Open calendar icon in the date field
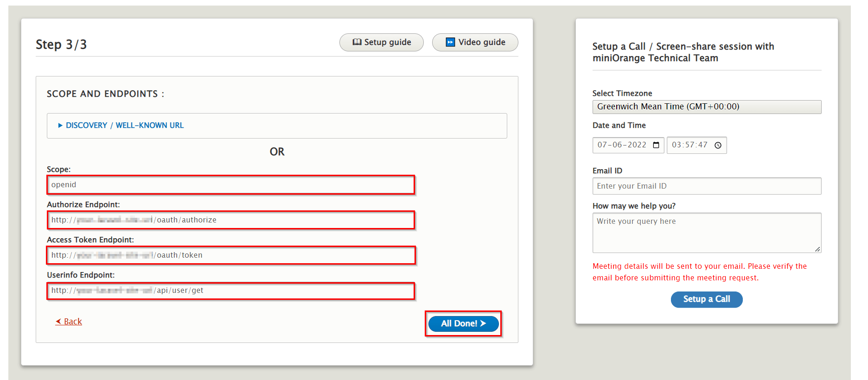 (656, 145)
